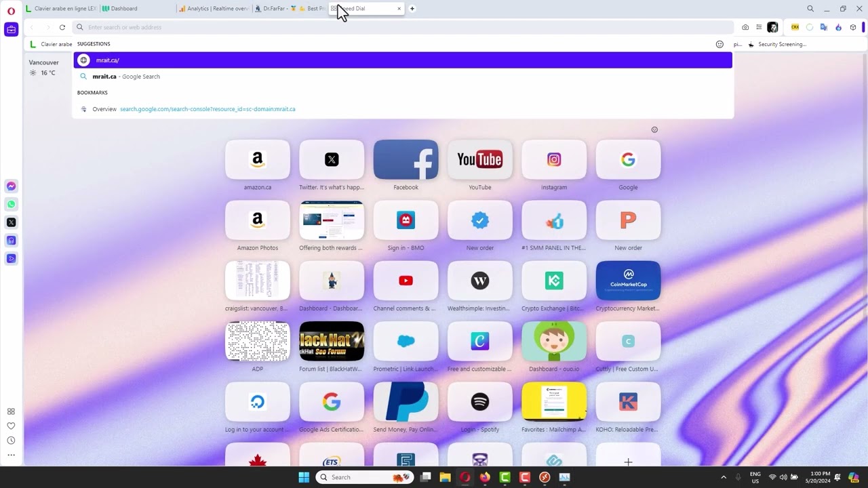This screenshot has width=868, height=488.
Task: Switch to Clavier arabe en ligne tab
Action: click(x=61, y=9)
